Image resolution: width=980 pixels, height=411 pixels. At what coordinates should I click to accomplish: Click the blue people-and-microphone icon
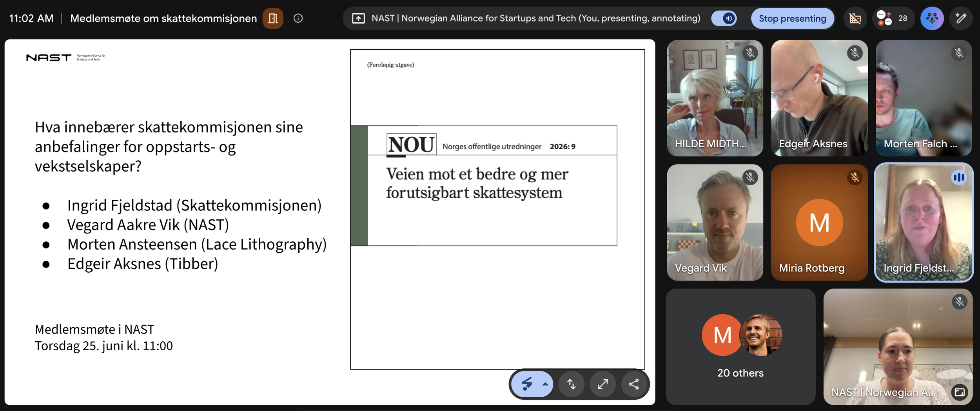click(x=932, y=18)
